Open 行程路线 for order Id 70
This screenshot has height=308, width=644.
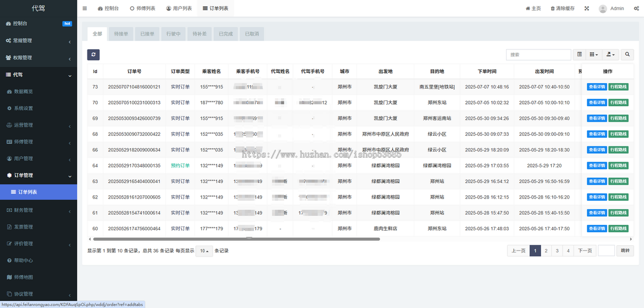coord(618,102)
